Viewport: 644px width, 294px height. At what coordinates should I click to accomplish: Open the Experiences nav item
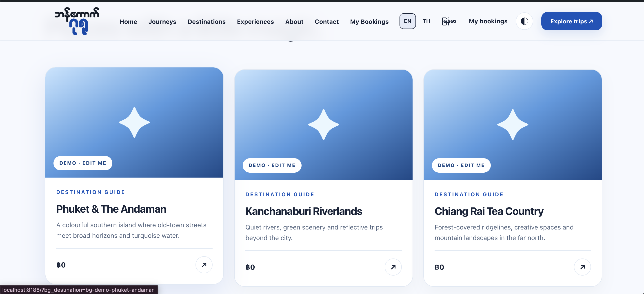click(255, 22)
